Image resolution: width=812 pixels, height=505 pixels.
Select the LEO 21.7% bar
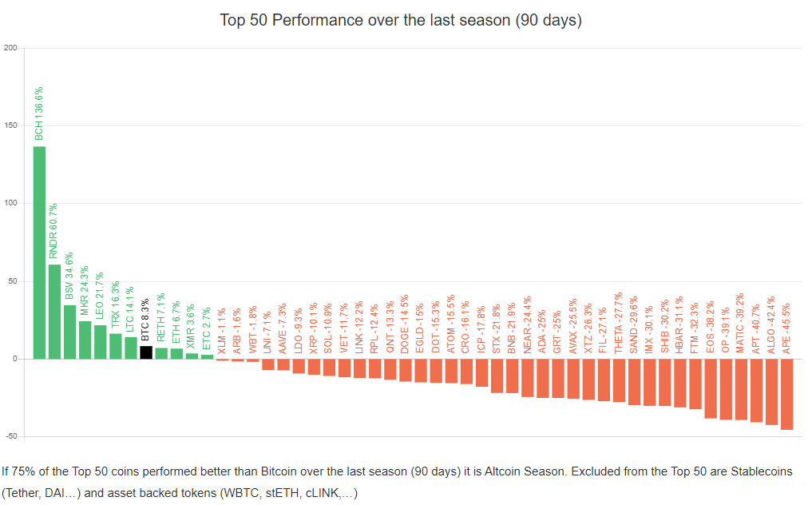click(x=100, y=342)
